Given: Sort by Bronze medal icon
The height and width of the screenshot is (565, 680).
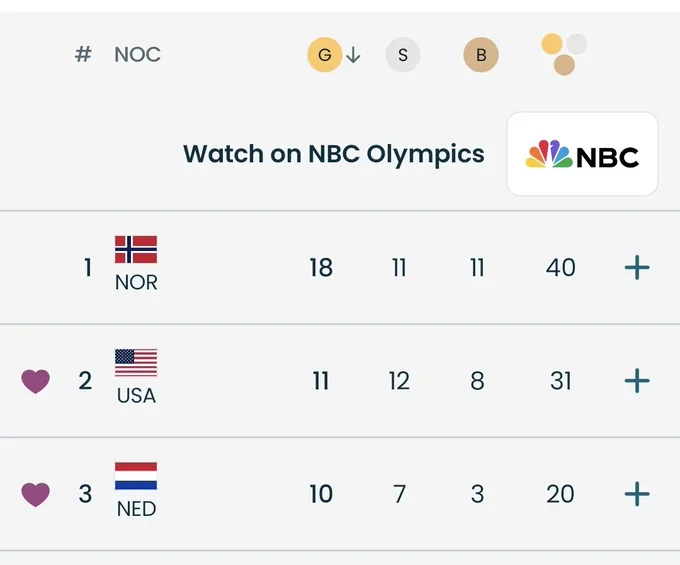Looking at the screenshot, I should coord(481,55).
